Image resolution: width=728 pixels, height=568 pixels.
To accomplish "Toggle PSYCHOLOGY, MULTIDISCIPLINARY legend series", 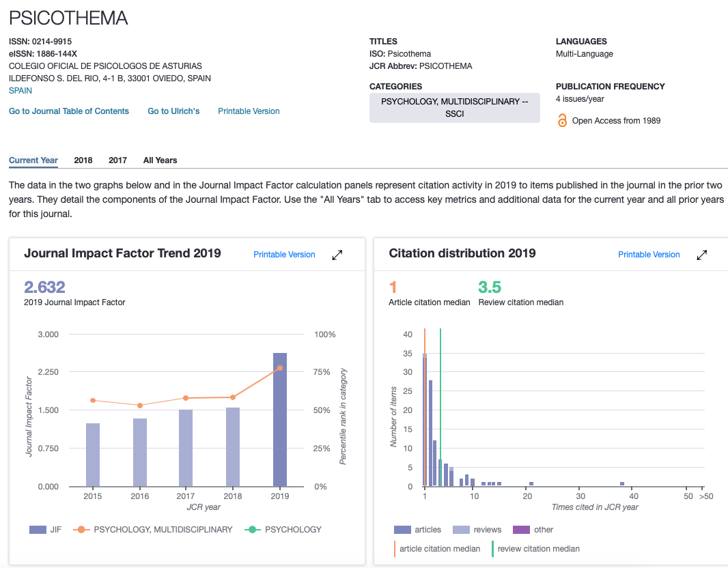I will tap(153, 530).
